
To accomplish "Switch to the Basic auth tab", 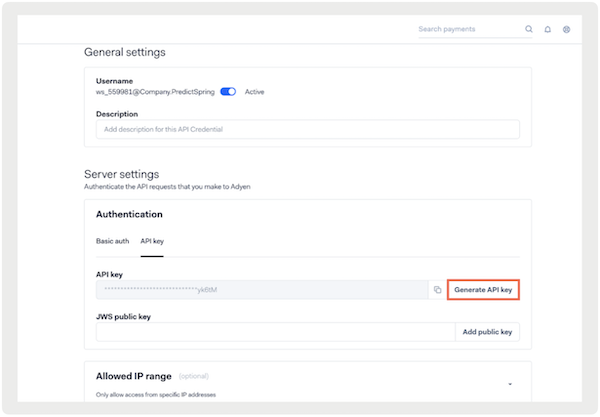I will click(x=112, y=241).
